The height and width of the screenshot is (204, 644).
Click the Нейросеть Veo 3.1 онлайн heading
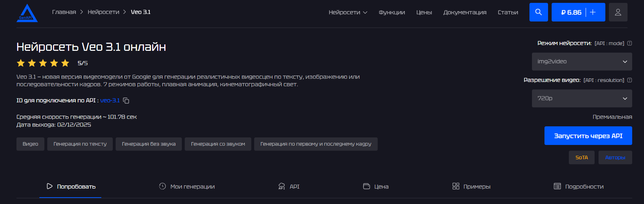tap(91, 47)
